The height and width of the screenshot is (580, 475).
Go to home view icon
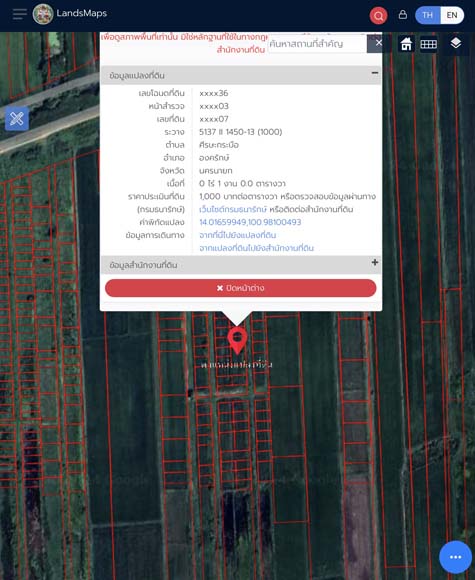[x=406, y=44]
